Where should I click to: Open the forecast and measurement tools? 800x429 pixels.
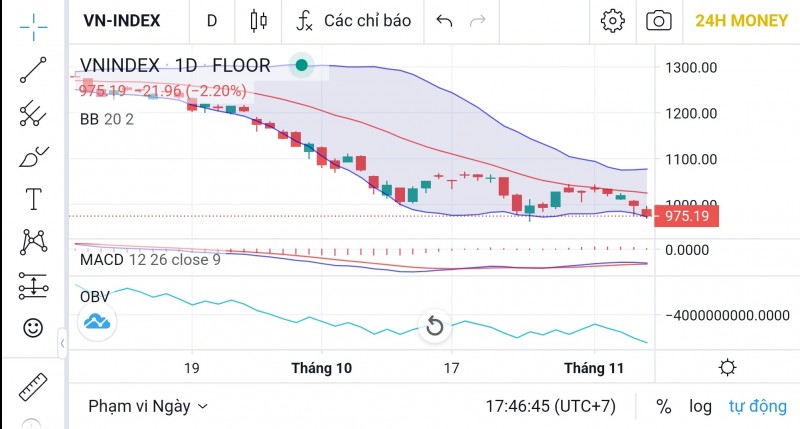[33, 286]
